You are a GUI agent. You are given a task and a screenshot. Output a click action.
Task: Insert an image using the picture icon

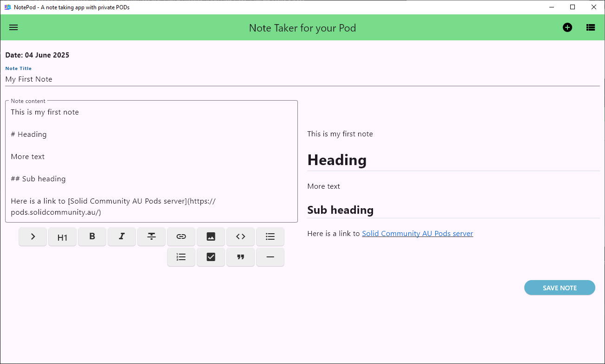pyautogui.click(x=211, y=236)
